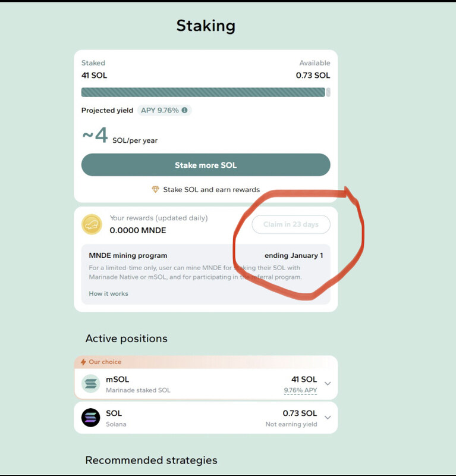This screenshot has height=476, width=456.
Task: Expand the mSOL position chevron
Action: (x=328, y=384)
